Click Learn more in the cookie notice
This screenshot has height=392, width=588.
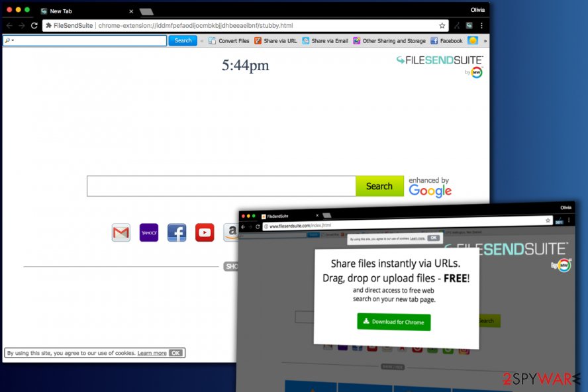[x=152, y=353]
